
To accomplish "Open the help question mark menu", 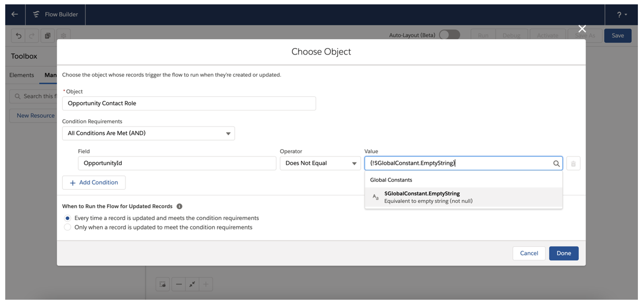I will (x=622, y=14).
